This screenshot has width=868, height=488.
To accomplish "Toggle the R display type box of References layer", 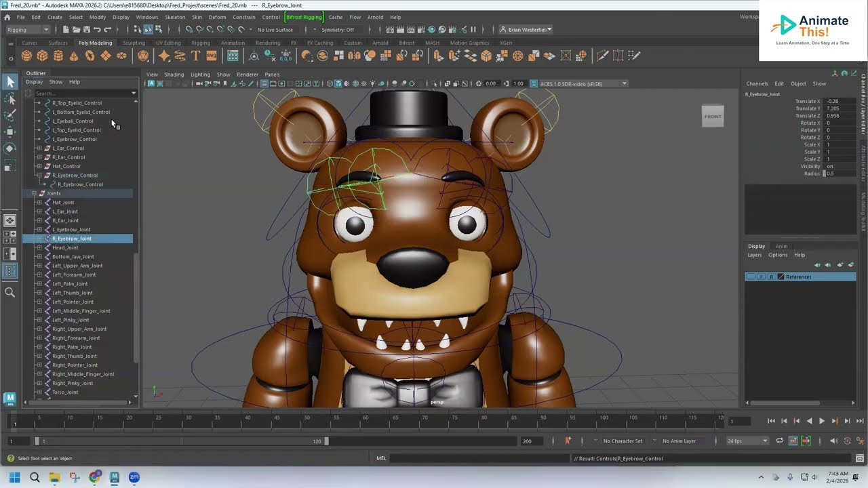I will click(x=771, y=277).
